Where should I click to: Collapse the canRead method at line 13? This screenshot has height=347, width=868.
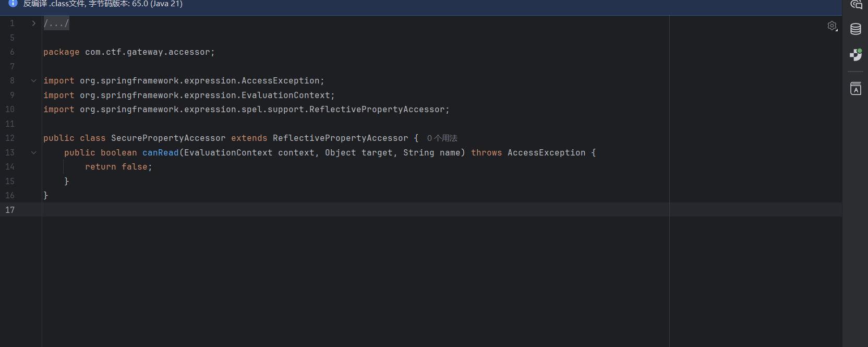pos(34,153)
